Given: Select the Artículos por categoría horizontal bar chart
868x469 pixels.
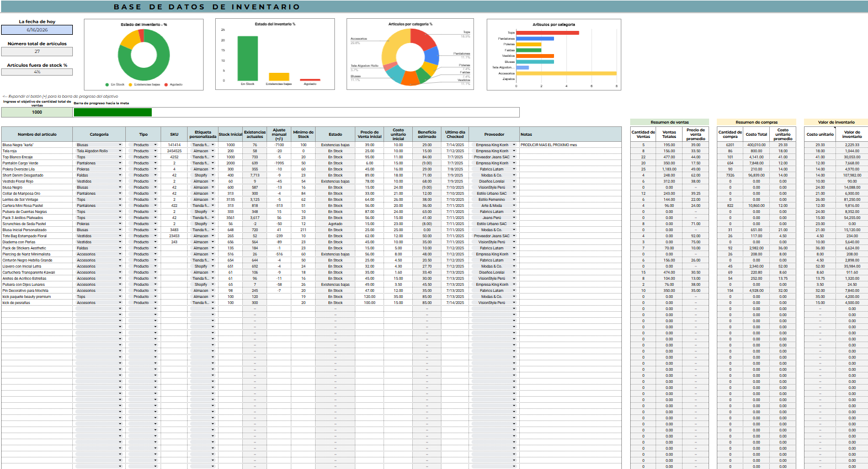Looking at the screenshot, I should pyautogui.click(x=554, y=55).
